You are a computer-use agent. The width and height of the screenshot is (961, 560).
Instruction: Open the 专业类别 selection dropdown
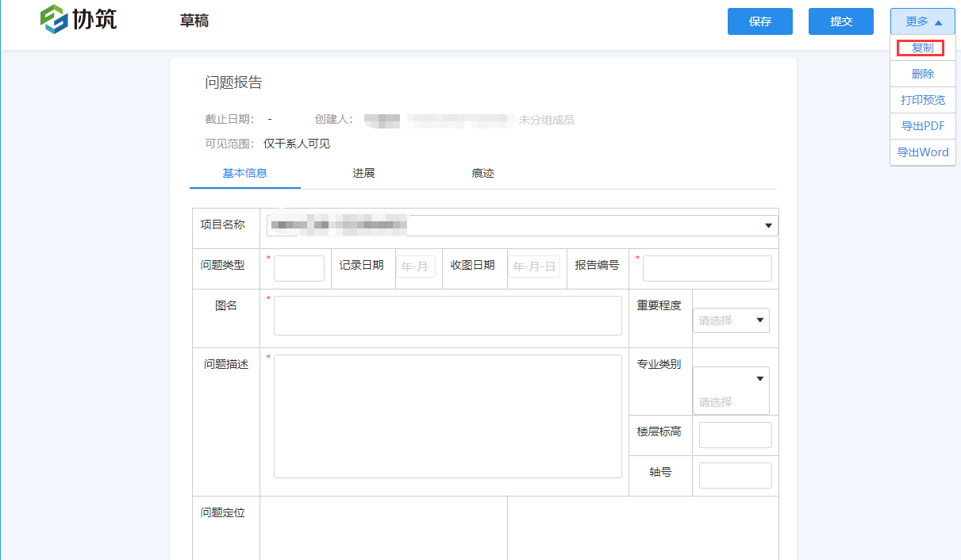pos(730,385)
